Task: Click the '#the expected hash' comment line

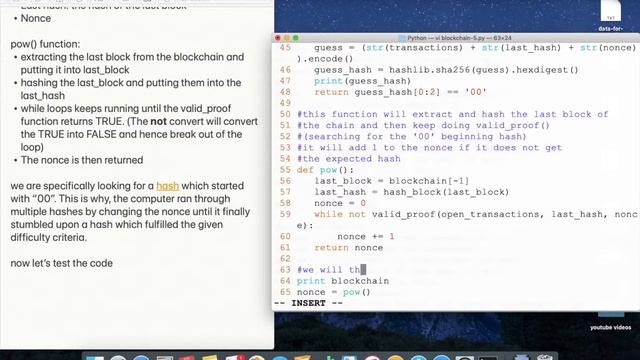Action: click(349, 159)
